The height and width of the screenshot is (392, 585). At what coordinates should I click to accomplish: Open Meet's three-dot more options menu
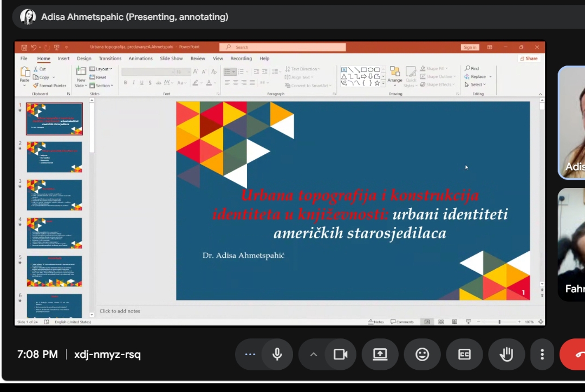(x=542, y=354)
